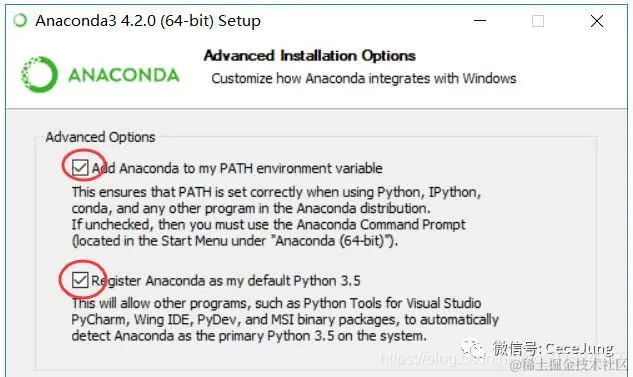Click the default Python 3.5 description paragraph
Screen dimensions: 633x377
[x=285, y=319]
